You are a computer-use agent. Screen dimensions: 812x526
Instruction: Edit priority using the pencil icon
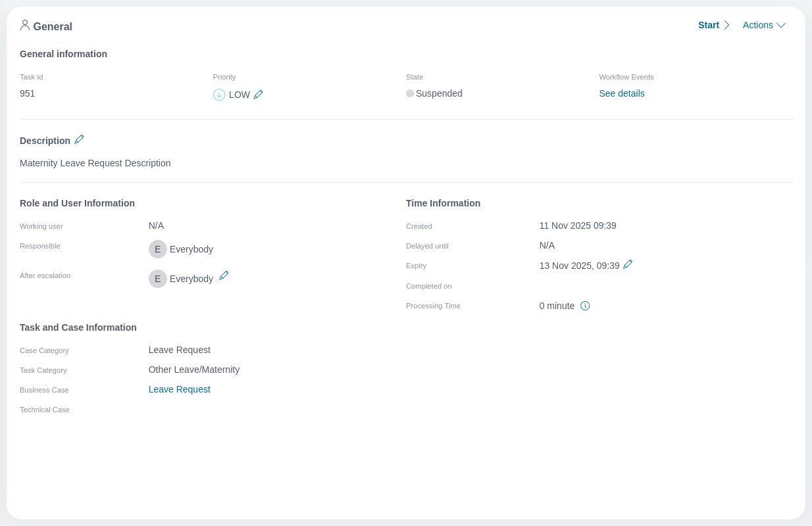click(258, 95)
